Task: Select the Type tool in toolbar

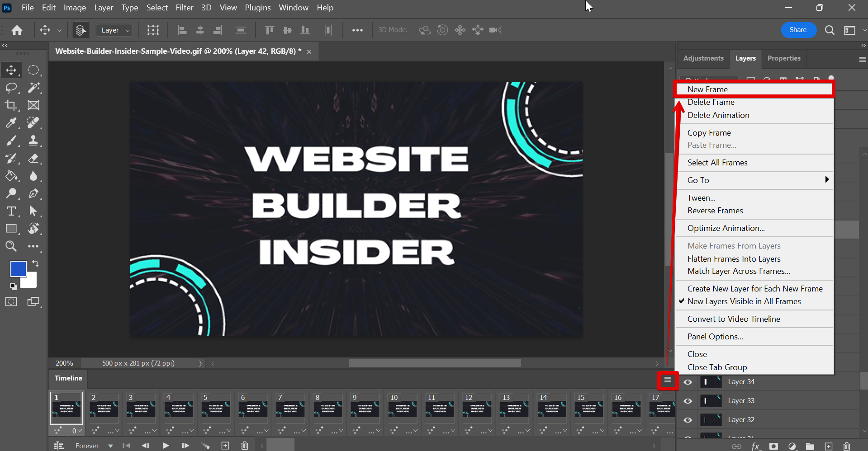Action: [11, 211]
